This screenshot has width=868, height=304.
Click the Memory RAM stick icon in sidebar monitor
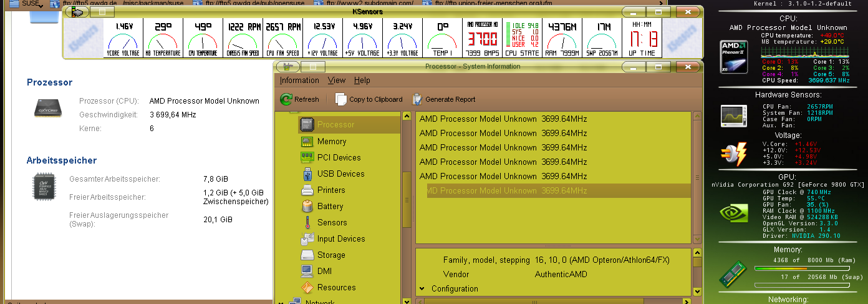click(x=734, y=274)
